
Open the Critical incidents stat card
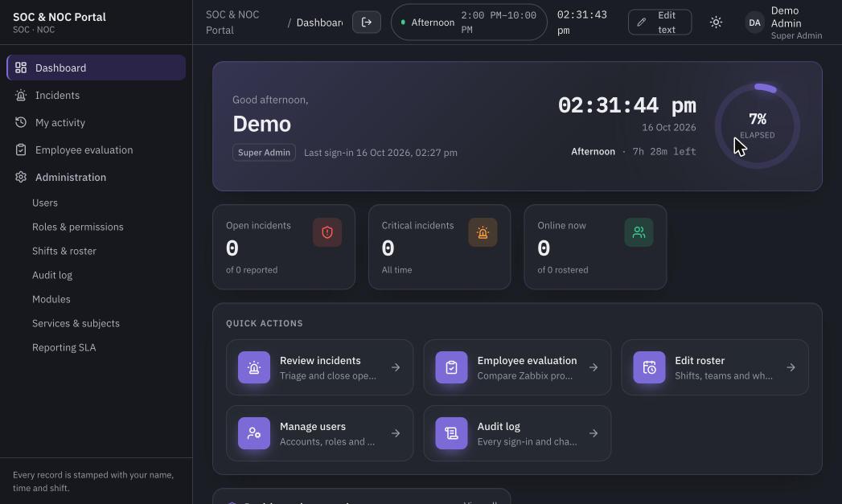439,247
